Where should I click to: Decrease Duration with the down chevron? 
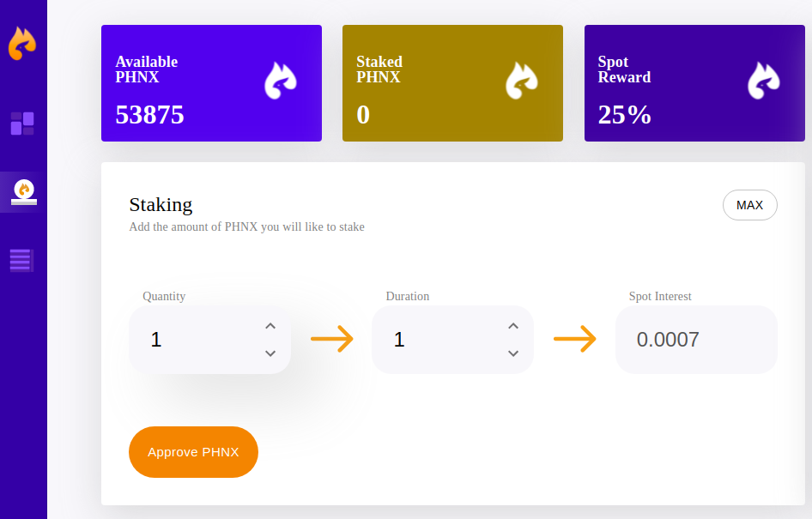[x=513, y=353]
